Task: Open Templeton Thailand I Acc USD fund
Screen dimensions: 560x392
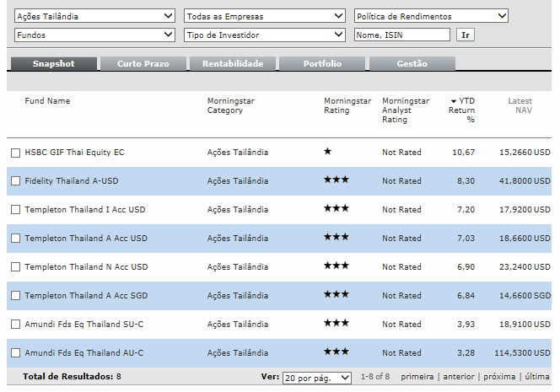Action: [85, 210]
